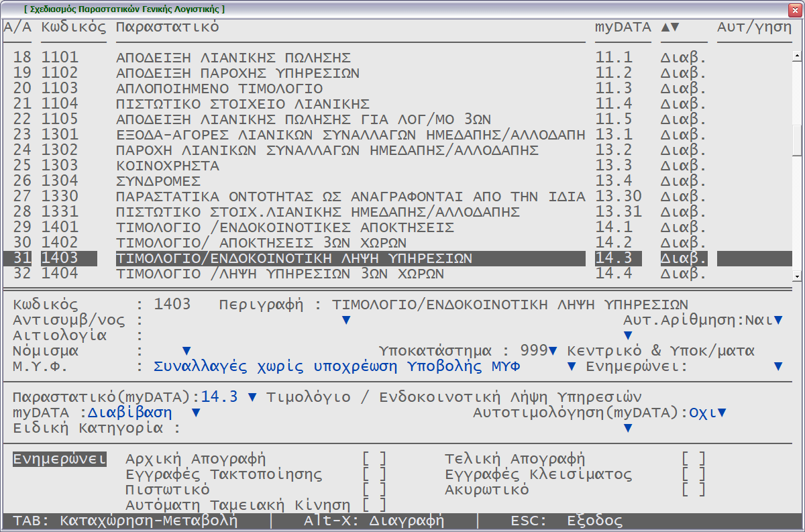The width and height of the screenshot is (805, 532).
Task: Check the Αυτόματη Ταμειακή Κίνηση box
Action: coord(374,505)
